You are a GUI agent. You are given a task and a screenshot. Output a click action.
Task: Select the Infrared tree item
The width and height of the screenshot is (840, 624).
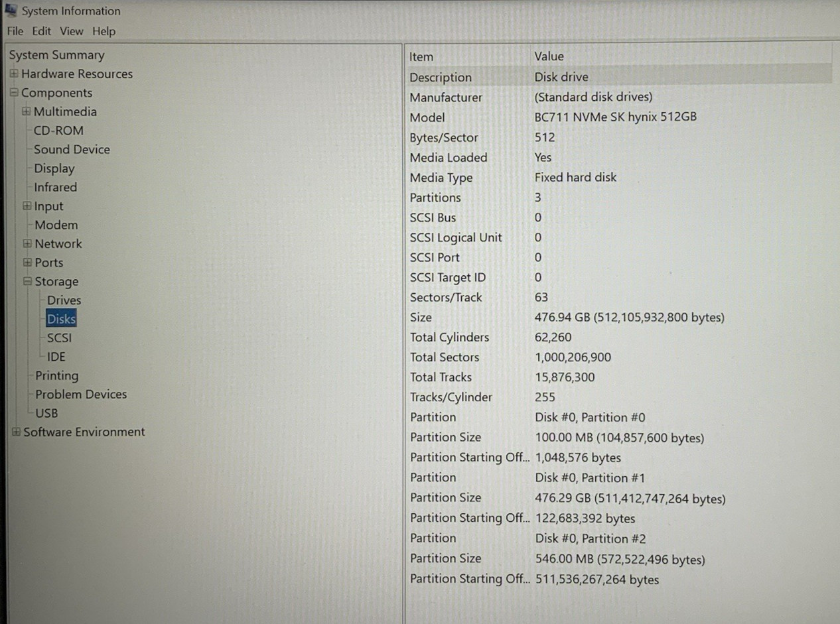tap(56, 187)
